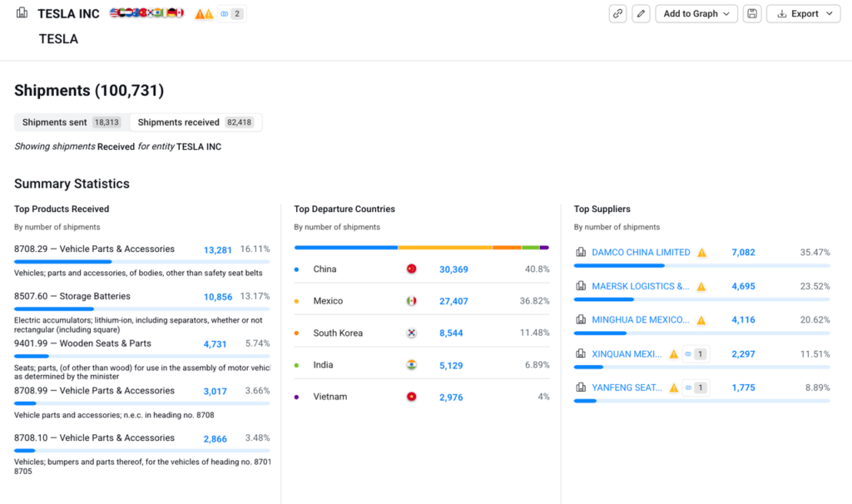The image size is (852, 504).
Task: Click the warning icon beside MINGHUA DE MEXICO
Action: click(x=701, y=320)
